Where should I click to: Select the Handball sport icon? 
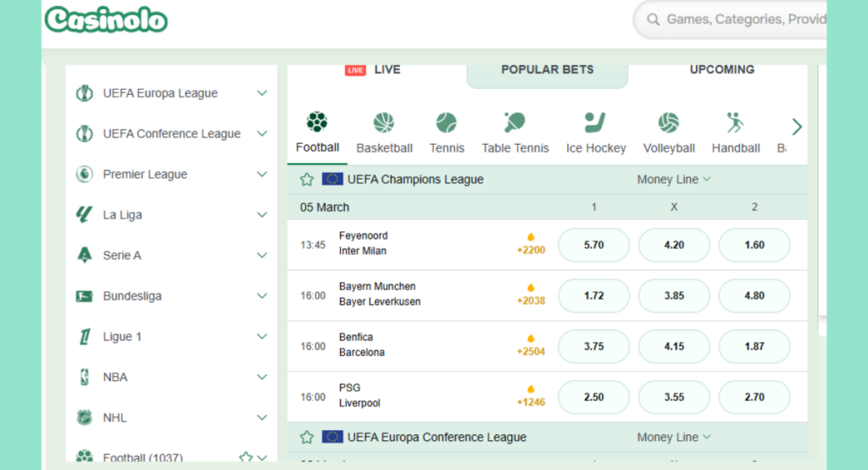(735, 123)
